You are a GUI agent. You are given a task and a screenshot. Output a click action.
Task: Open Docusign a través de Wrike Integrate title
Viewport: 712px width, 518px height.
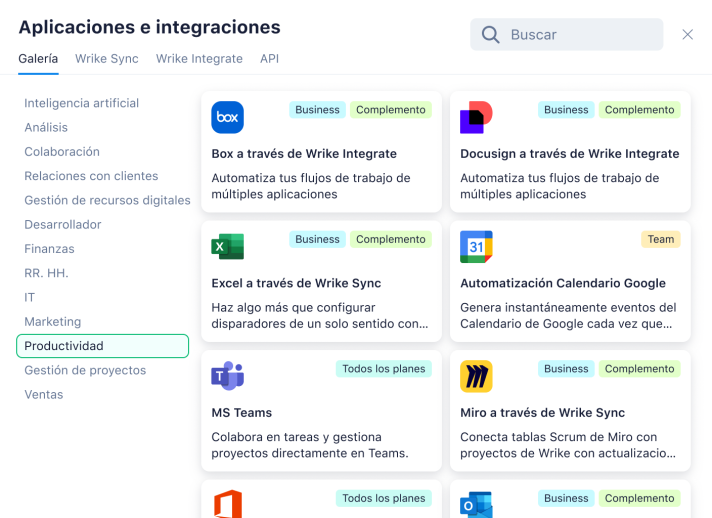(x=570, y=153)
